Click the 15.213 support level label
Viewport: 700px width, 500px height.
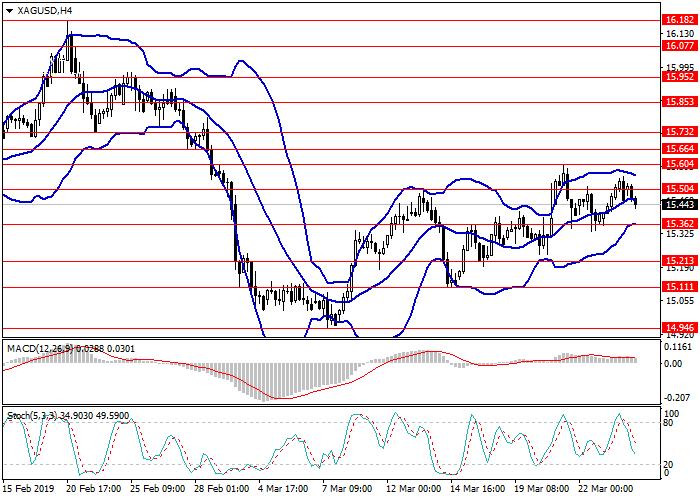click(679, 261)
